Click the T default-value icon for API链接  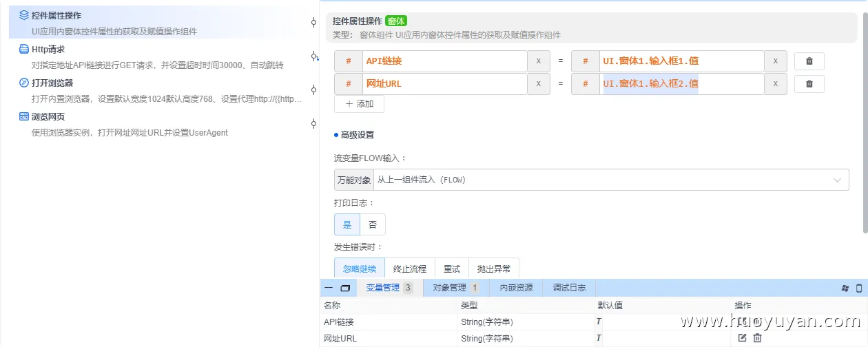(x=599, y=322)
